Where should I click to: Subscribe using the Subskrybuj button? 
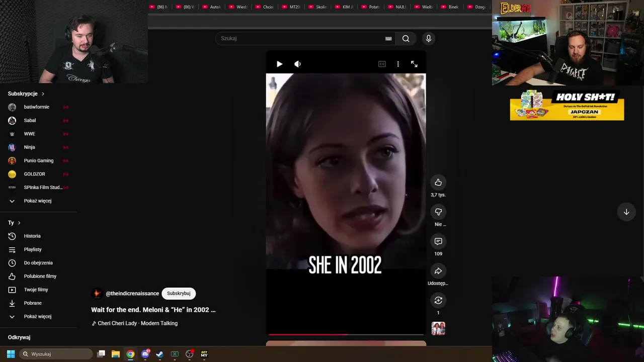point(179,293)
